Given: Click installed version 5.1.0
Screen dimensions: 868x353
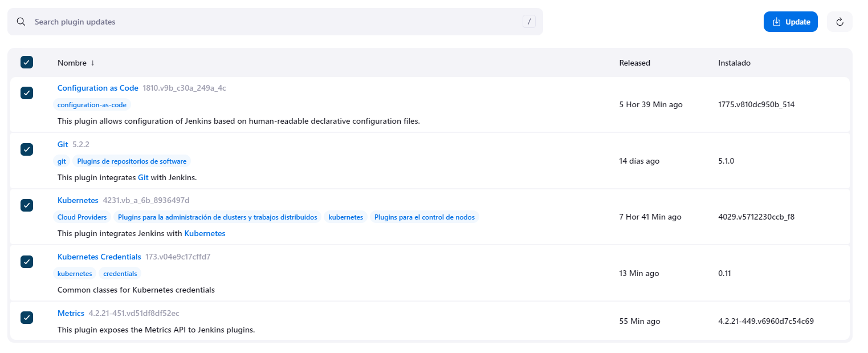Looking at the screenshot, I should tap(726, 161).
